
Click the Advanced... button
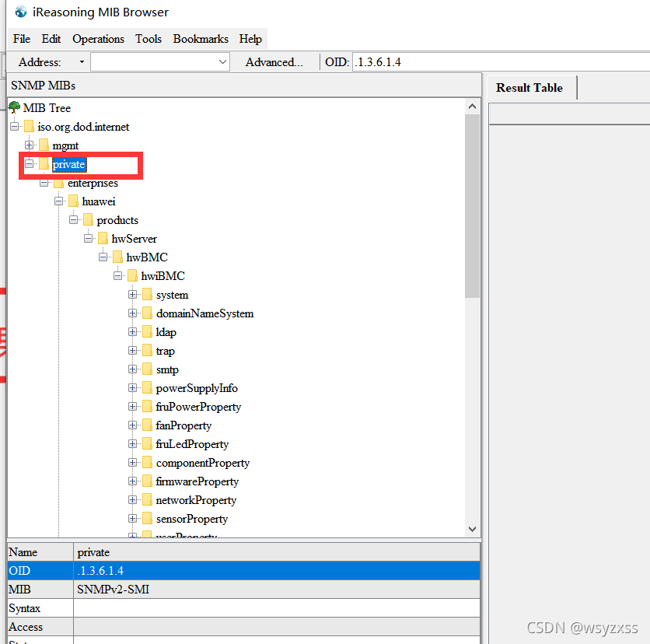pos(274,61)
